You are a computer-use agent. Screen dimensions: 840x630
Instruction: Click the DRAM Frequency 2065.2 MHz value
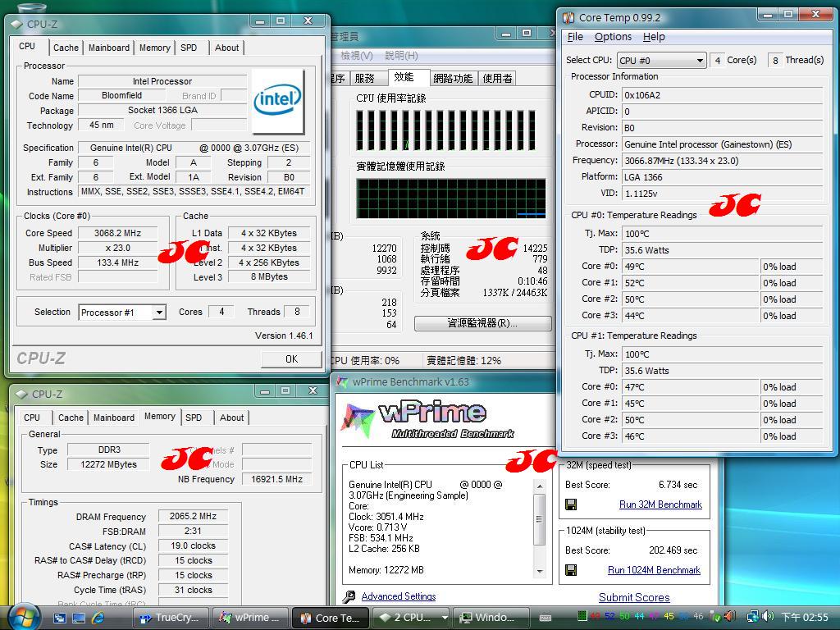click(193, 517)
